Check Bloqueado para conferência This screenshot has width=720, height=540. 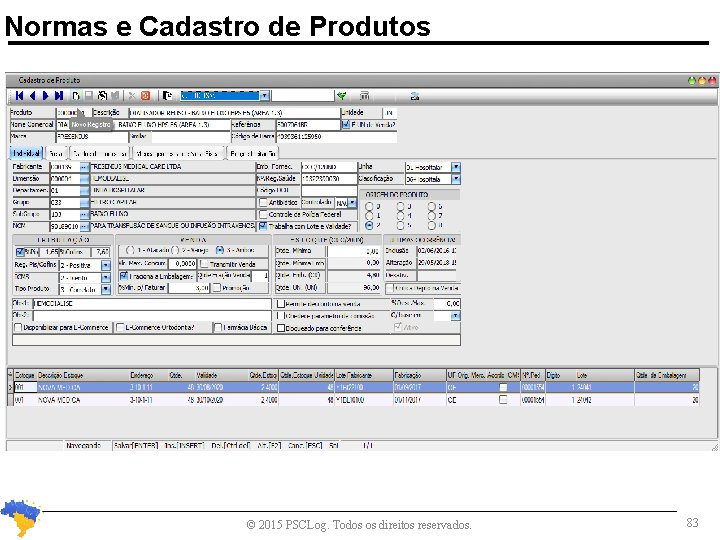[x=281, y=328]
